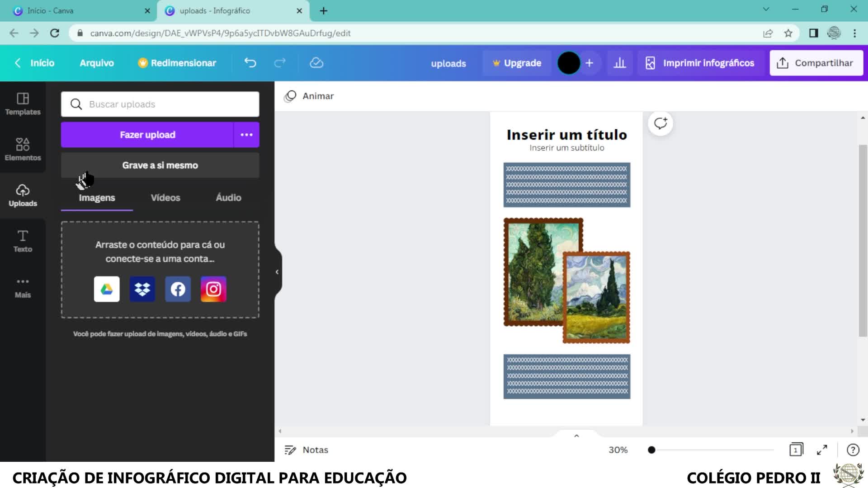The width and height of the screenshot is (868, 488).
Task: Open the insights chart icon
Action: [620, 63]
